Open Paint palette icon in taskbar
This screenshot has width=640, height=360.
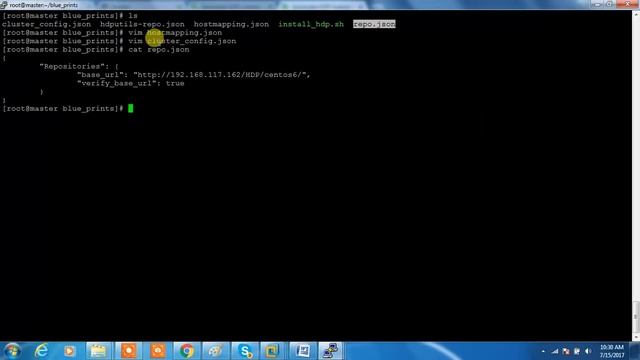(x=216, y=351)
